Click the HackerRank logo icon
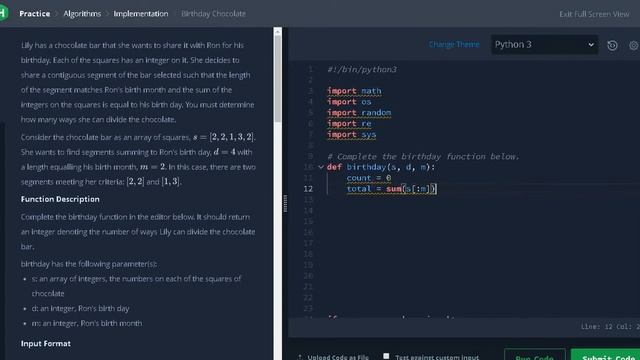Screen dimensions: 640x360 tap(3, 13)
